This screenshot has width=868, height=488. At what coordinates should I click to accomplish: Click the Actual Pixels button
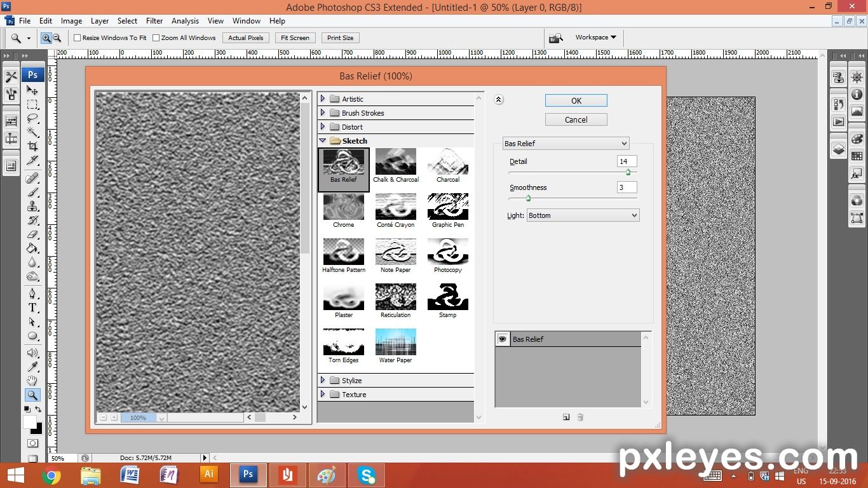point(246,38)
